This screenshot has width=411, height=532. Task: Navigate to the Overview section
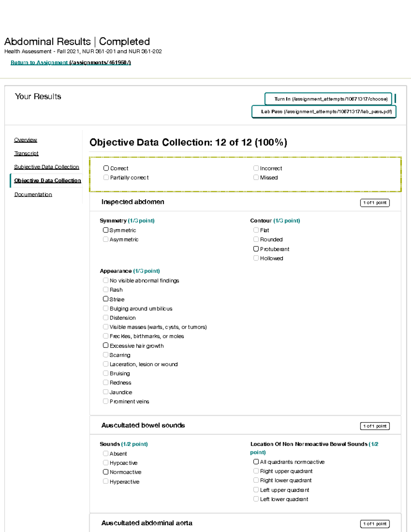pos(25,140)
